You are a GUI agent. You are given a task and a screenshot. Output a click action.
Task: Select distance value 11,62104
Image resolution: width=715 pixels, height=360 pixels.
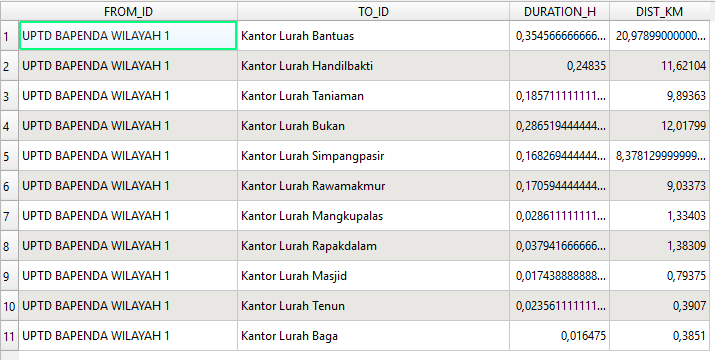pyautogui.click(x=659, y=66)
